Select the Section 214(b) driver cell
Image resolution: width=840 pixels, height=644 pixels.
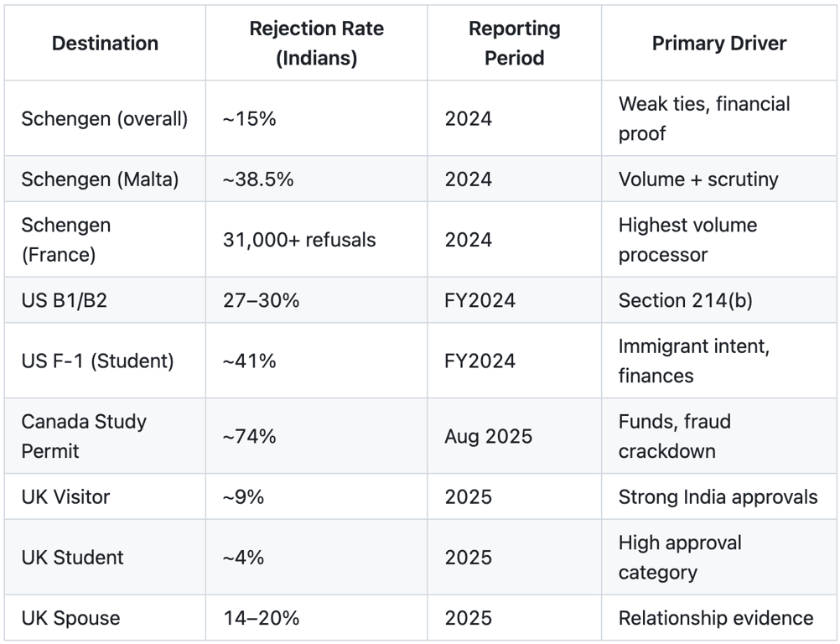(x=719, y=300)
